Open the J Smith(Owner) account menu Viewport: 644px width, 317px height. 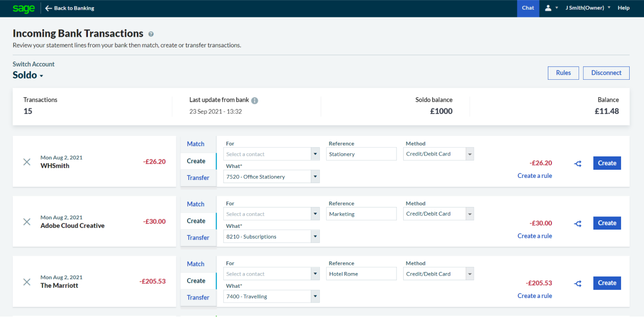588,8
